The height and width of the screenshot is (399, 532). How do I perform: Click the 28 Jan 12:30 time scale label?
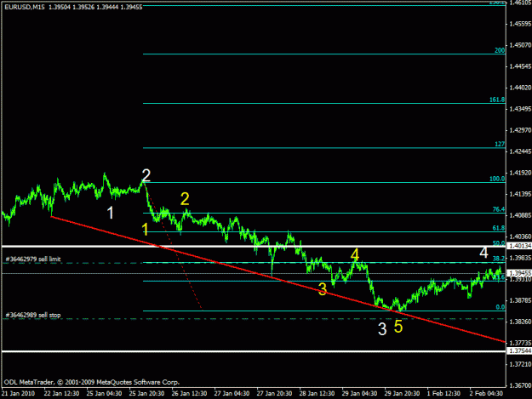click(317, 393)
